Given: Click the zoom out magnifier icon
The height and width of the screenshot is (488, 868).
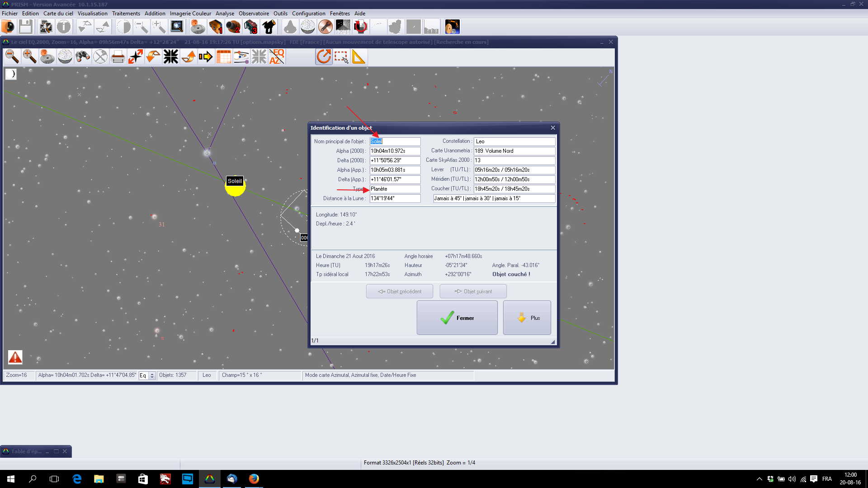Looking at the screenshot, I should 12,56.
